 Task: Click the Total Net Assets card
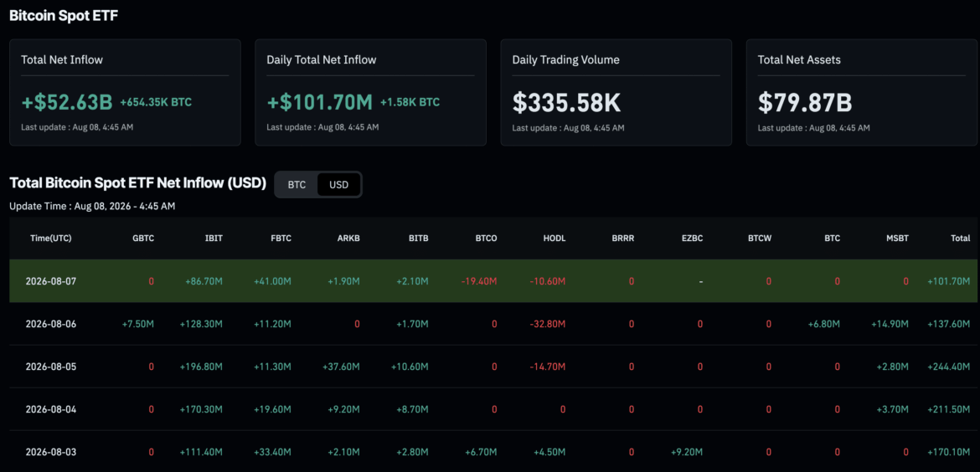click(862, 92)
